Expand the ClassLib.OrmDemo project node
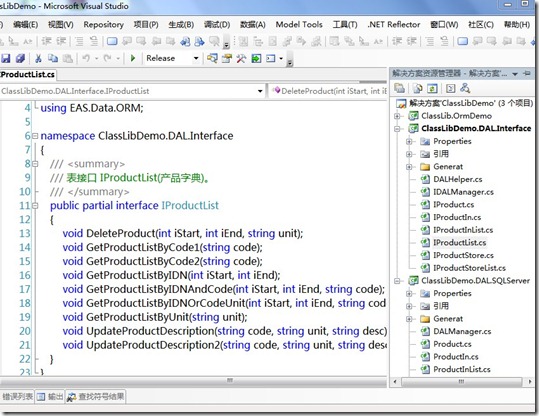 coord(397,116)
